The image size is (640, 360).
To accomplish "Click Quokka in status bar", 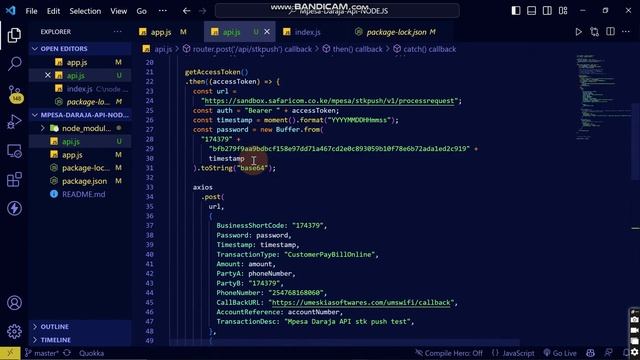I will pyautogui.click(x=91, y=353).
